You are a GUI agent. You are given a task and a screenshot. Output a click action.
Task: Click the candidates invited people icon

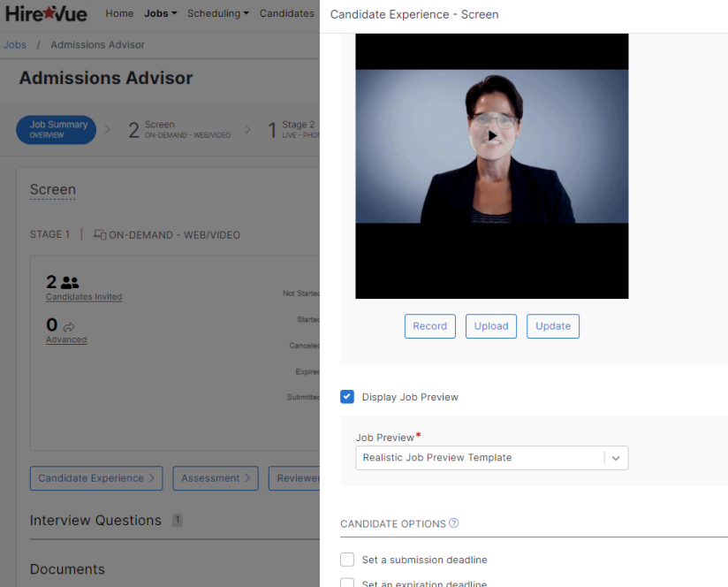click(71, 283)
